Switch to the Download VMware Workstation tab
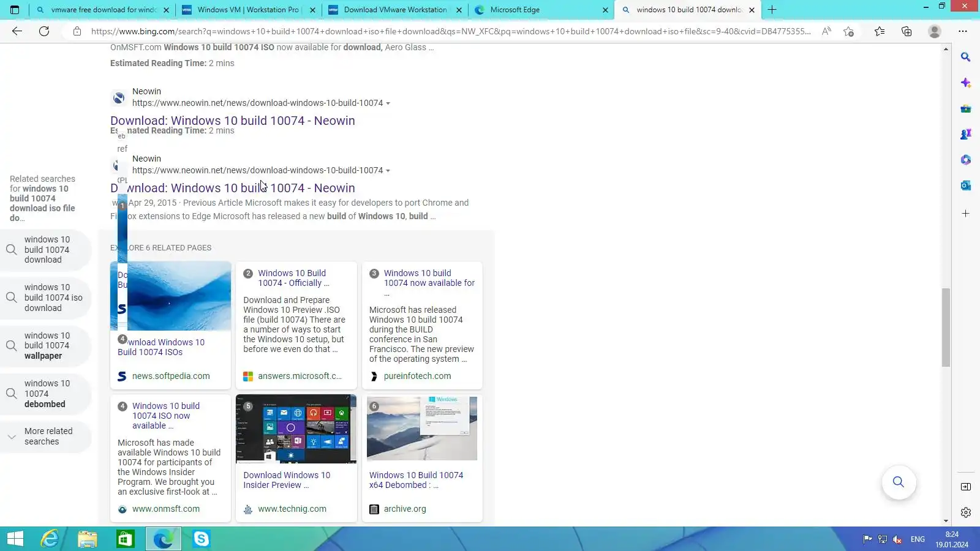The image size is (980, 551). tap(395, 10)
